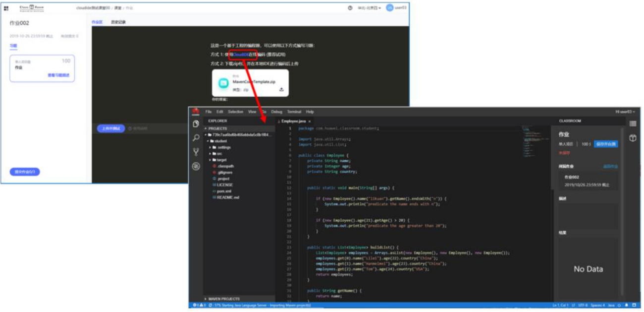This screenshot has height=312, width=644.
Task: Open the Terminal menu in the IDE
Action: coord(294,112)
